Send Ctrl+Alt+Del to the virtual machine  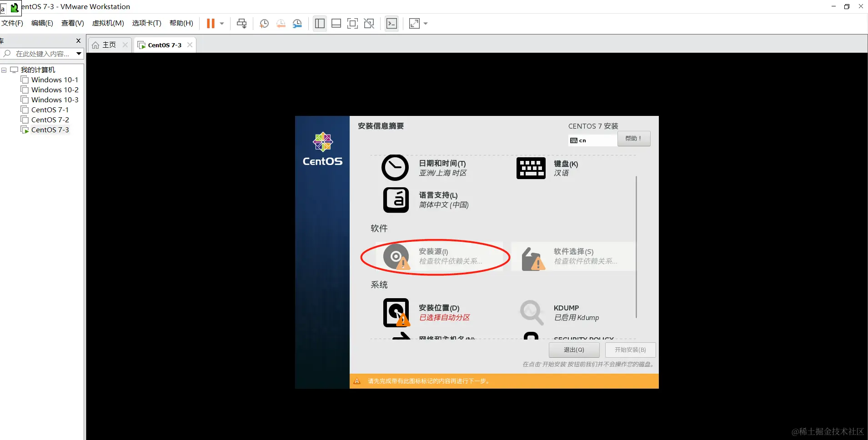pos(242,24)
